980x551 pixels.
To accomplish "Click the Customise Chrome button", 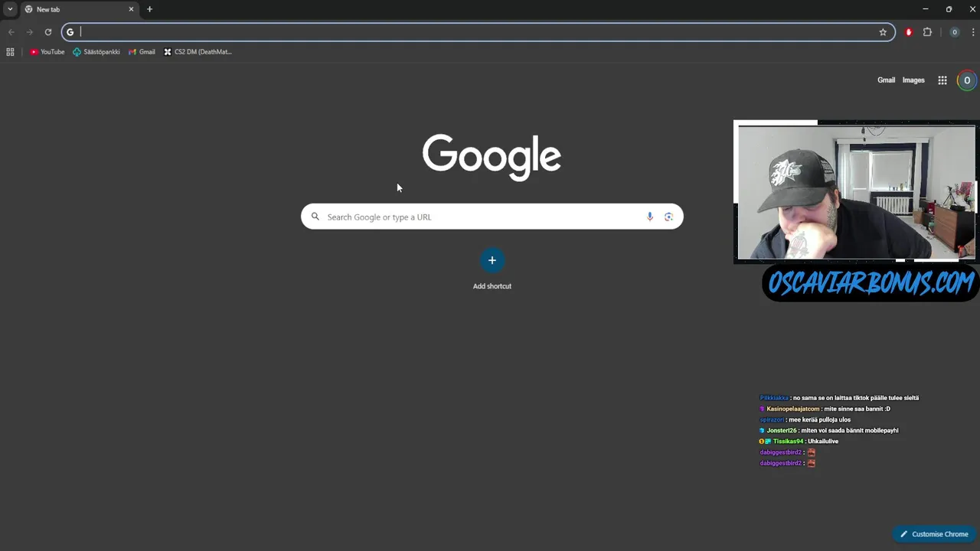I will click(x=934, y=534).
